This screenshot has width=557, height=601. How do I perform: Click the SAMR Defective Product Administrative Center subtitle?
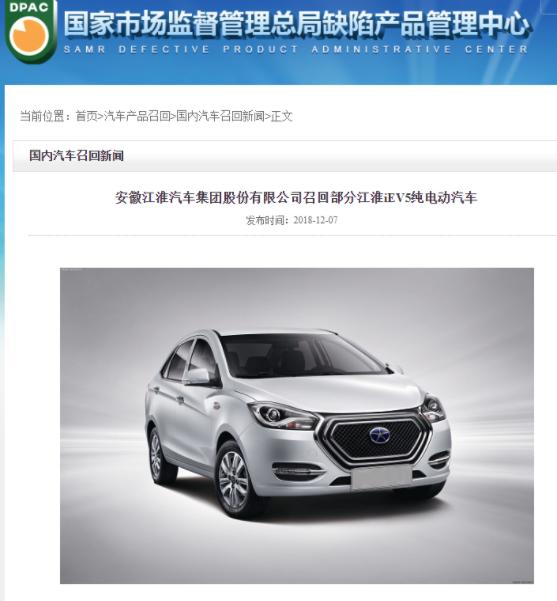[296, 49]
